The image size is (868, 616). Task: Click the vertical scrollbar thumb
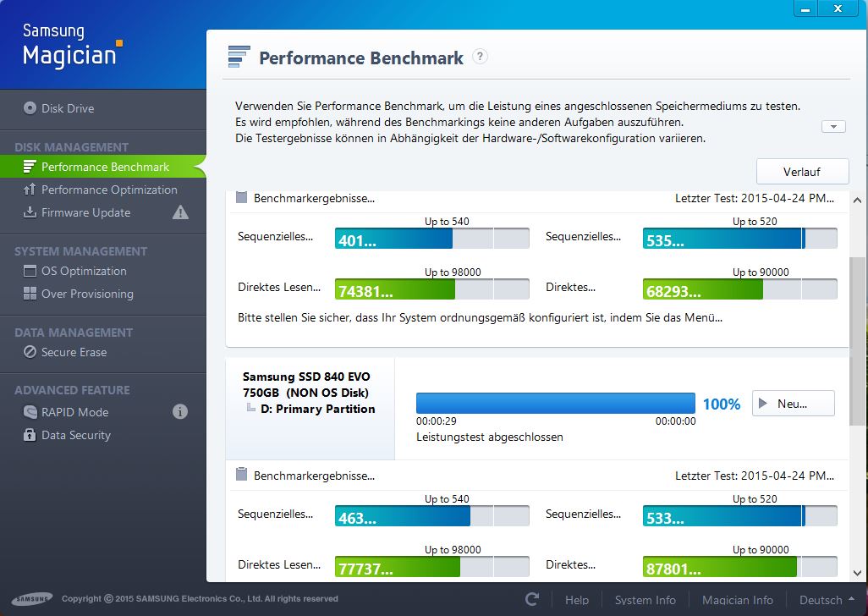coord(858,342)
